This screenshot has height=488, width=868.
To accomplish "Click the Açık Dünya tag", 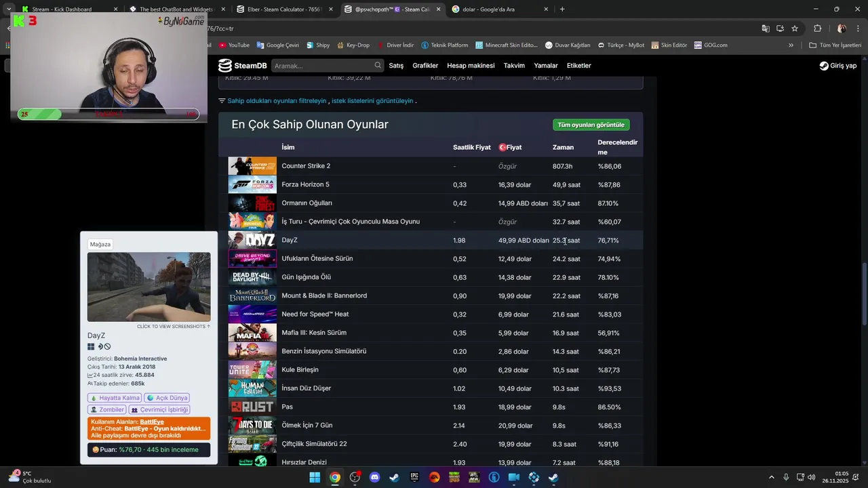I will tap(167, 398).
